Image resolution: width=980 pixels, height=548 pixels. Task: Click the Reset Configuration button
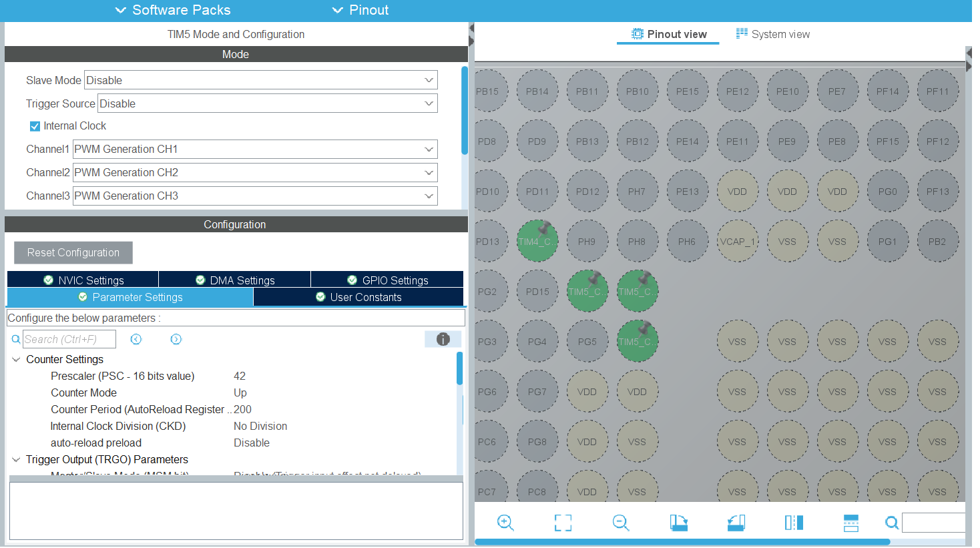click(73, 252)
